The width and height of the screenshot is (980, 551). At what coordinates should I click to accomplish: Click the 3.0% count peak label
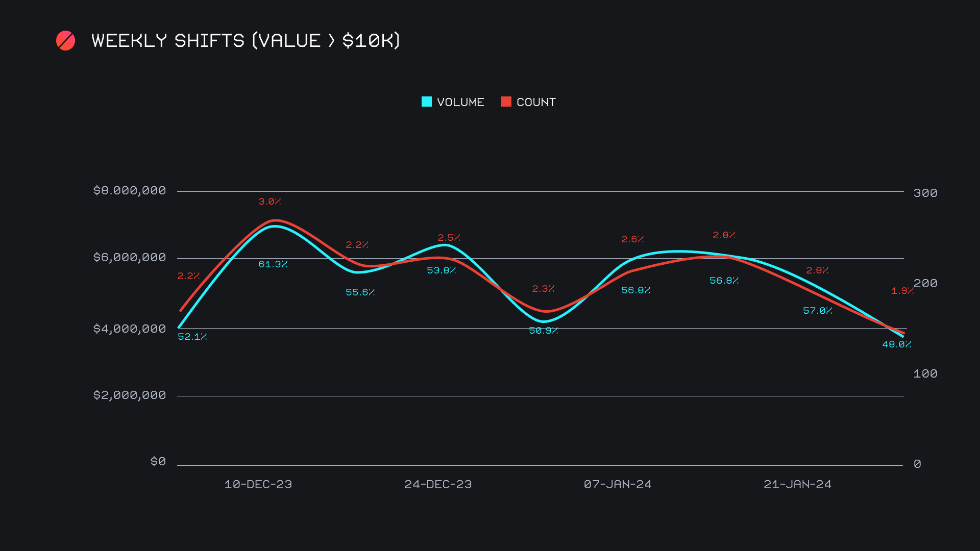269,202
